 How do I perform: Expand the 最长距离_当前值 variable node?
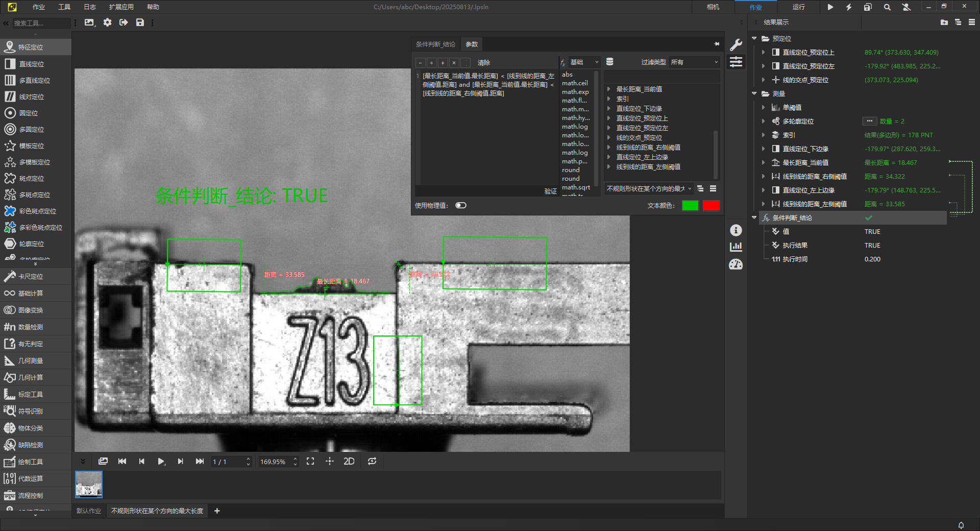point(609,89)
